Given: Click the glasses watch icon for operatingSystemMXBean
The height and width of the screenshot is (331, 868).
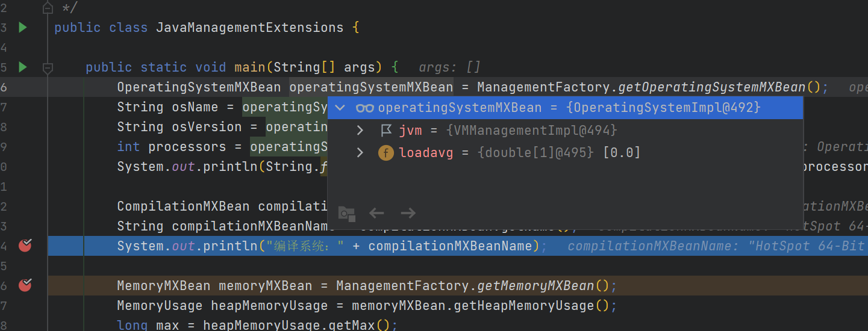Looking at the screenshot, I should [364, 108].
